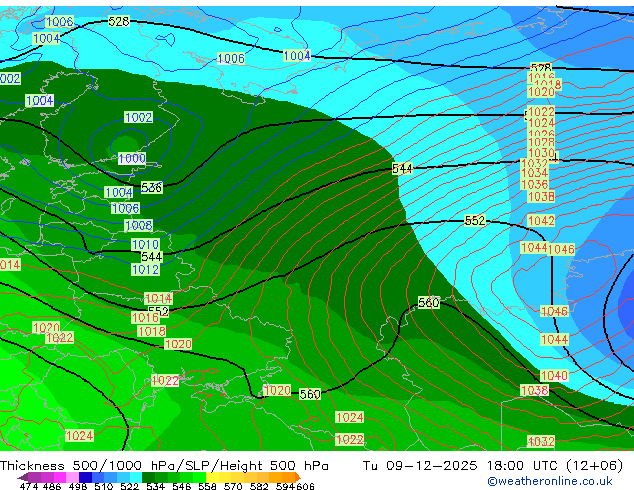Screen dimensions: 634x490
Task: Click the yellow legend swatch right of 558
Action: click(x=212, y=477)
